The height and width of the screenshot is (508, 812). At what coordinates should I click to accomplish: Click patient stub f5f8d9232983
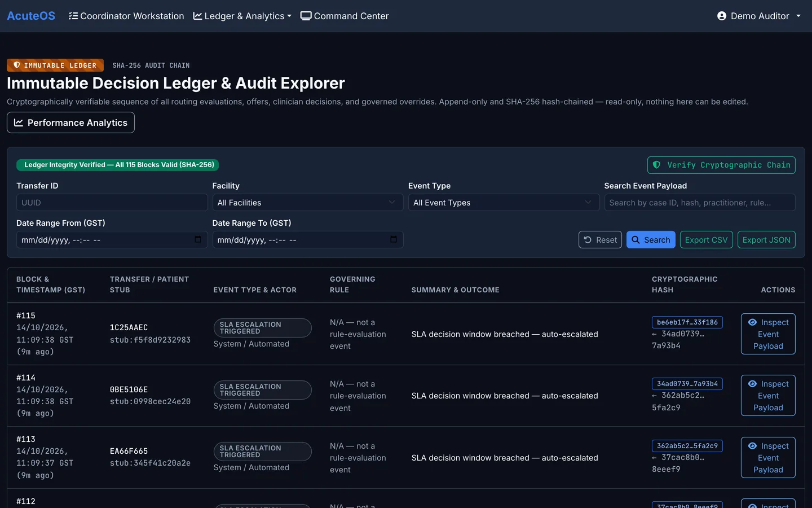150,340
